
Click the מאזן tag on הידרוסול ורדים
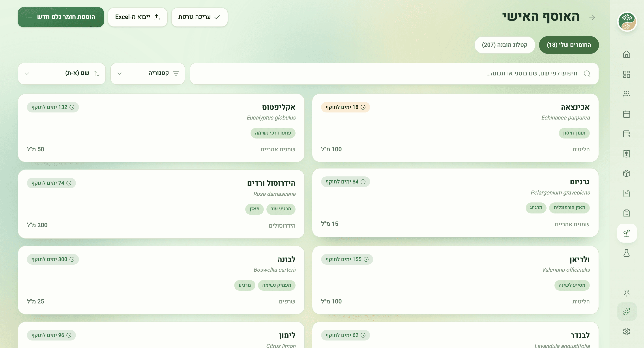[x=255, y=209]
